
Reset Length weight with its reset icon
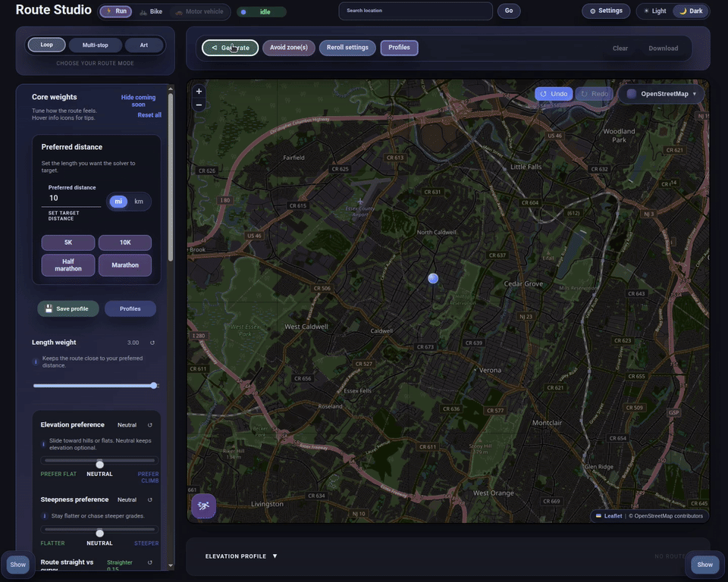[x=152, y=343]
